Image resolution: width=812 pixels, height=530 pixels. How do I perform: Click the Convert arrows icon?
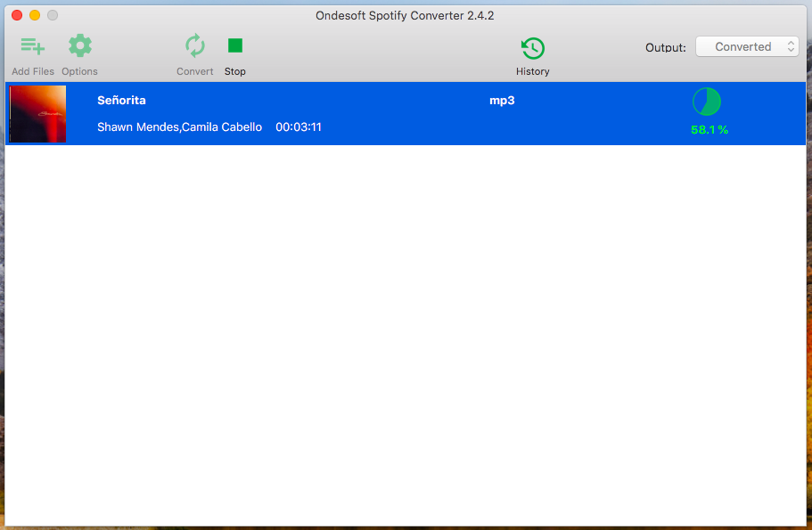pyautogui.click(x=194, y=46)
